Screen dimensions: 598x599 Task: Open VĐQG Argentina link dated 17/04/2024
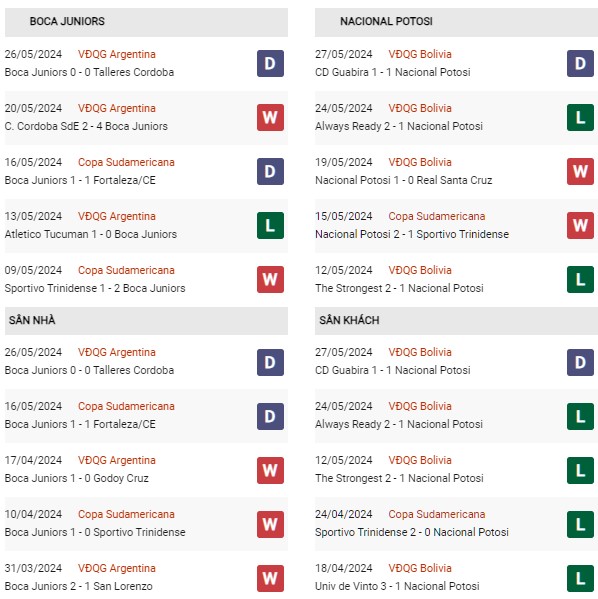click(x=117, y=460)
